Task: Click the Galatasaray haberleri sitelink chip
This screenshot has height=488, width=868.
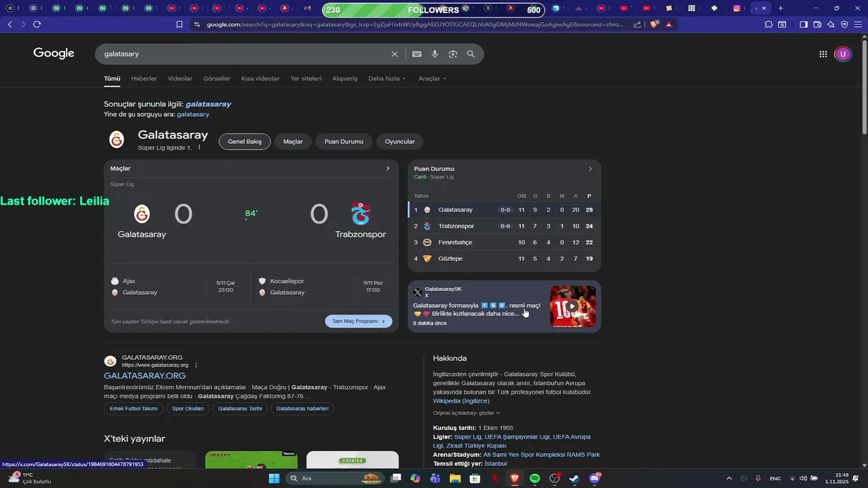Action: click(302, 409)
